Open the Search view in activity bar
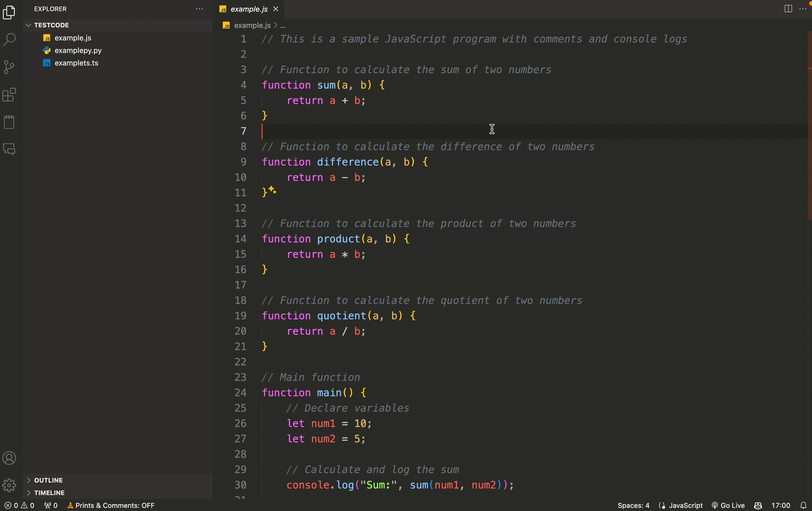This screenshot has width=812, height=511. 9,39
